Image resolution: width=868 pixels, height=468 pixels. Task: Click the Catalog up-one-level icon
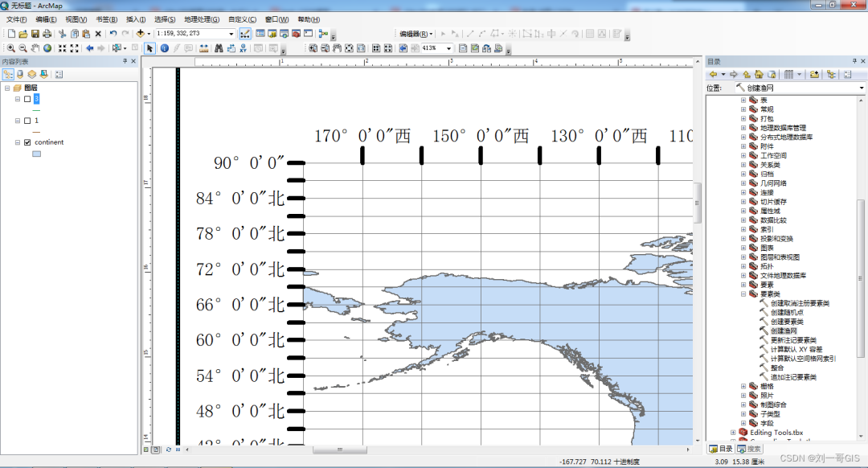tap(746, 74)
